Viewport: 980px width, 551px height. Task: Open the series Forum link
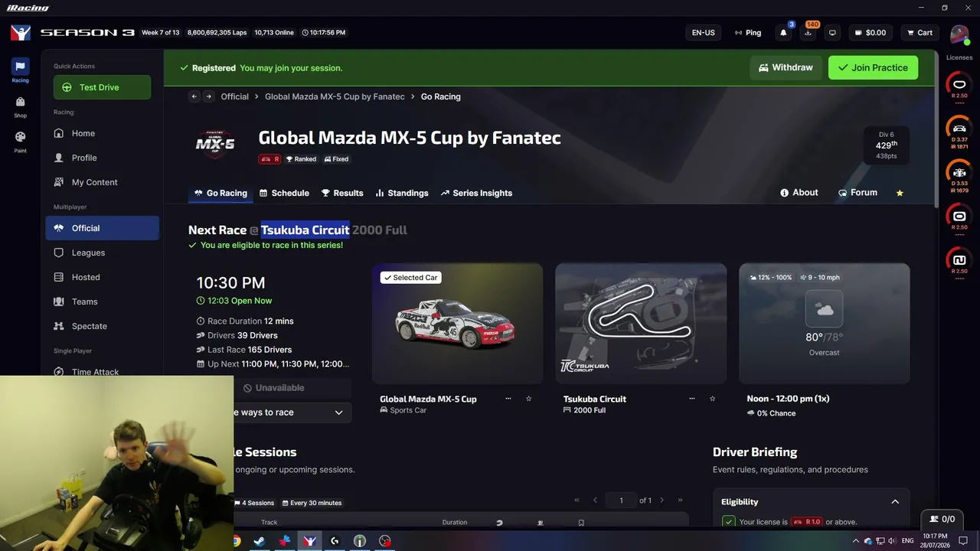coord(857,193)
